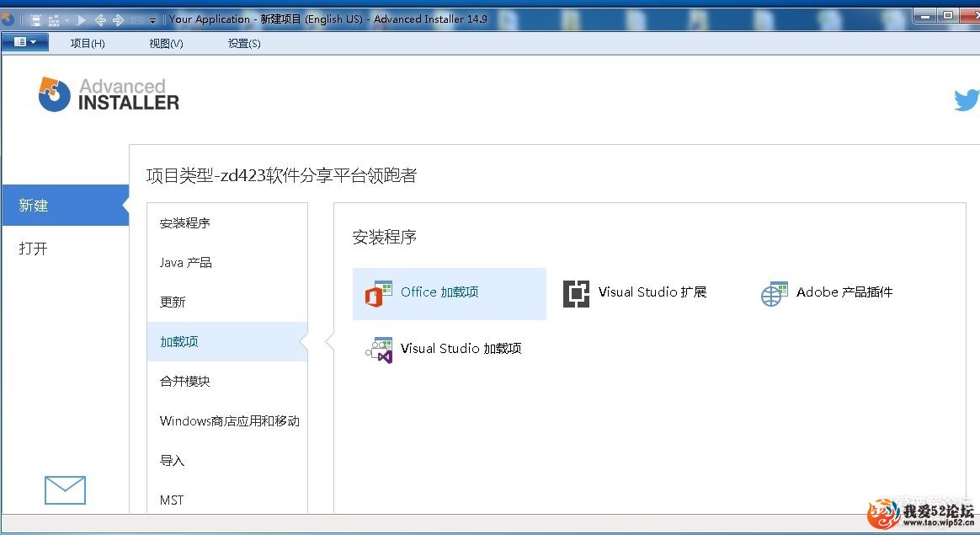Click the Adobe 产品插件 globe icon
This screenshot has height=535, width=980.
pos(775,293)
